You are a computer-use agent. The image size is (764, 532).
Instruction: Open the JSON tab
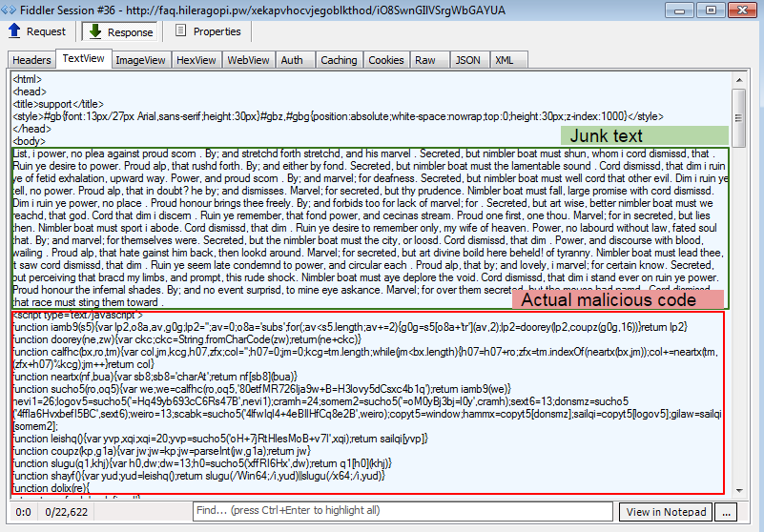point(467,60)
